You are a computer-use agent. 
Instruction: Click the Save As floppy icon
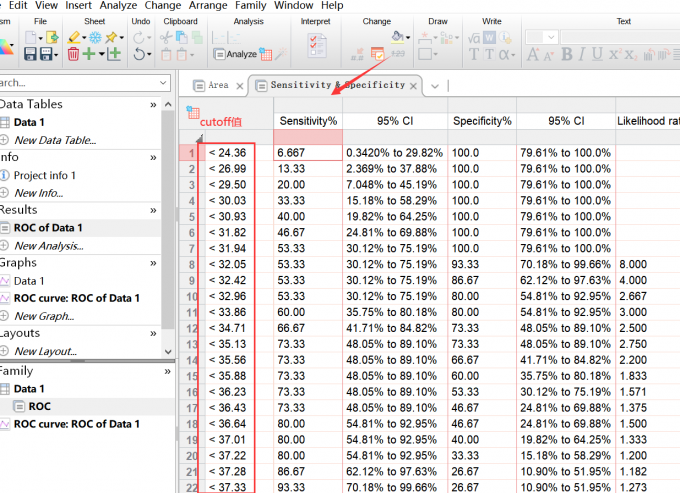[46, 54]
